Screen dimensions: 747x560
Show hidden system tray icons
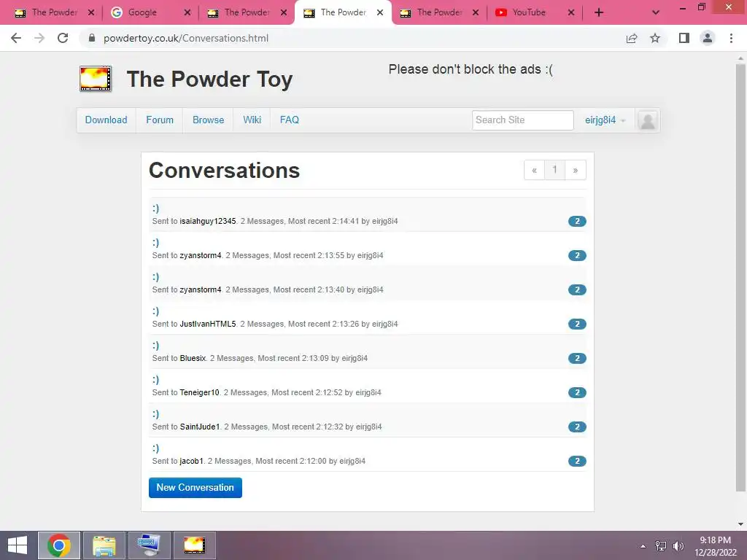pos(643,546)
